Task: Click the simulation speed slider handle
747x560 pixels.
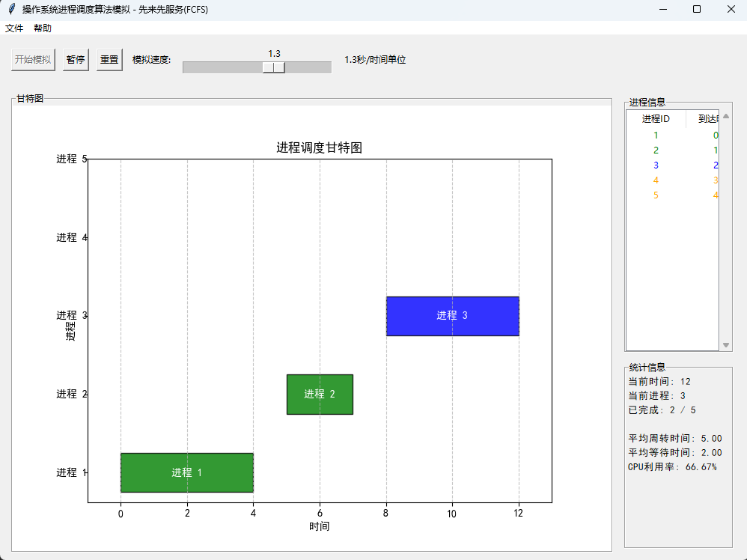Action: coord(274,67)
